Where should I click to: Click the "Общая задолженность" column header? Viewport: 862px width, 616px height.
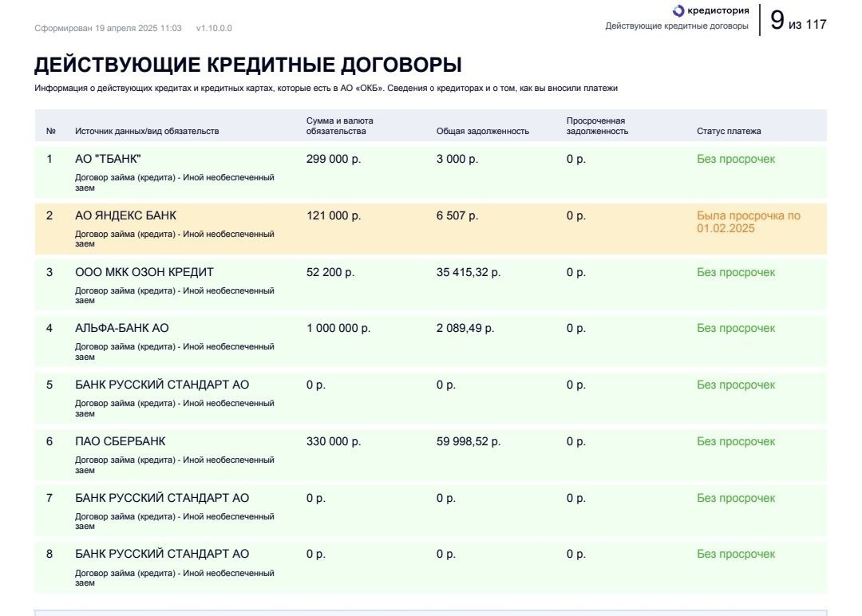pos(482,131)
